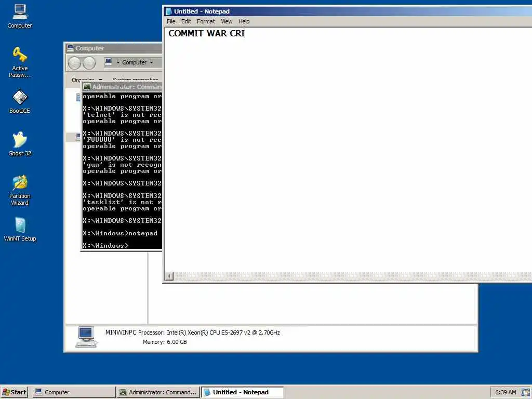This screenshot has width=532, height=399.
Task: Click the forward arrow in Computer window
Action: [89, 63]
